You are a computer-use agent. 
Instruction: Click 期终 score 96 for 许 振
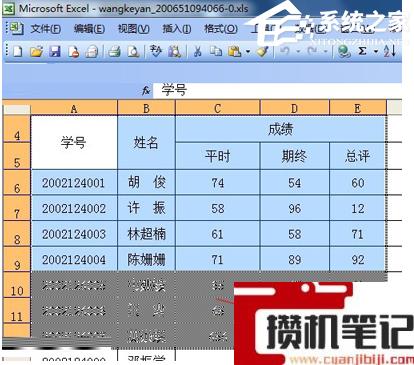(x=295, y=208)
